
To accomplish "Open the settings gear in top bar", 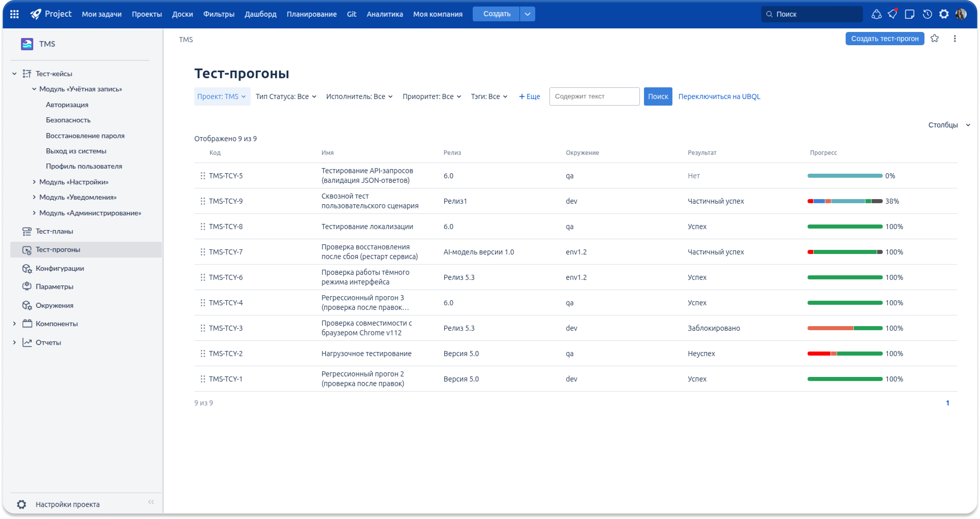I will tap(944, 14).
